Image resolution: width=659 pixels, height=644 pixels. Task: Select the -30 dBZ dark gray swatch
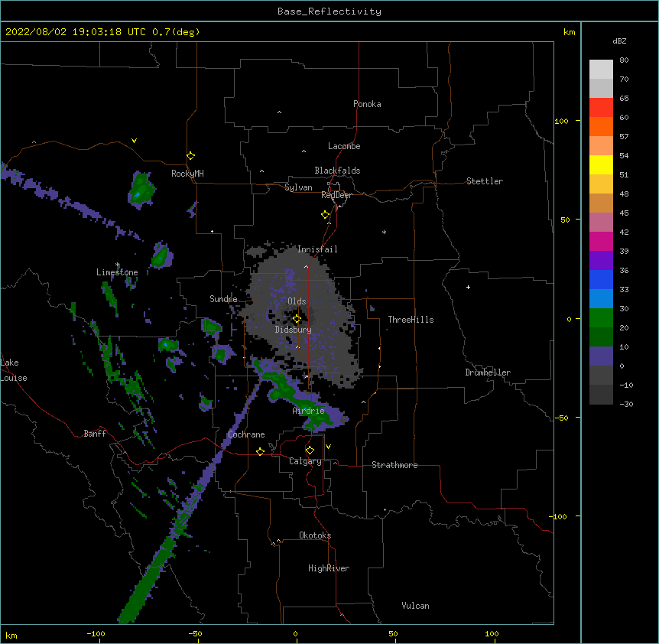(x=601, y=395)
